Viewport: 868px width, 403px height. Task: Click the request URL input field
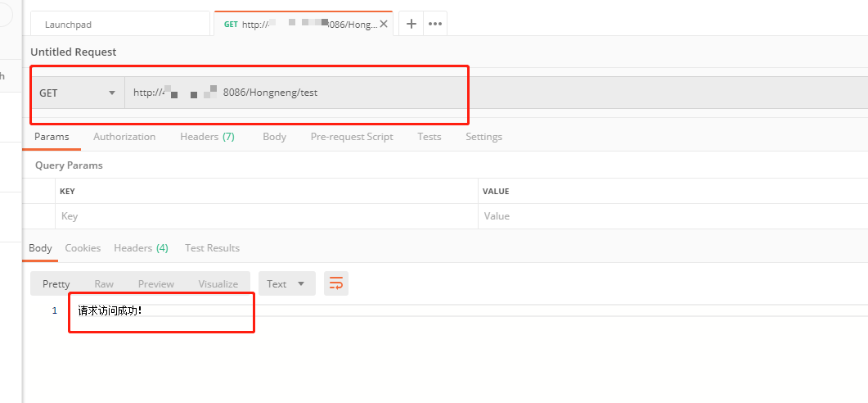click(496, 93)
